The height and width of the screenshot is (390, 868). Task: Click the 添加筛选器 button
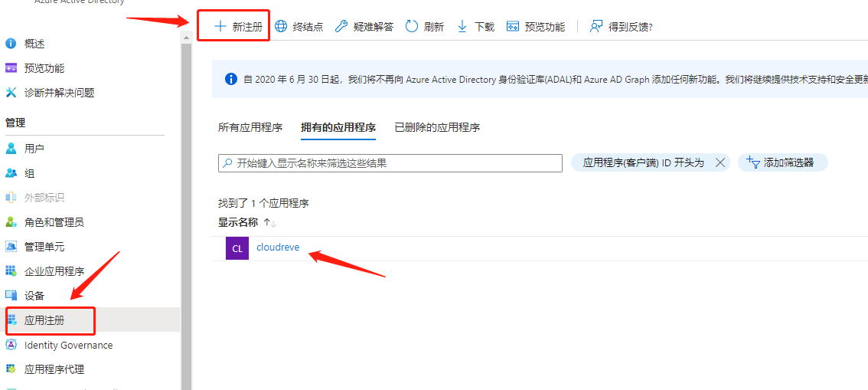783,162
